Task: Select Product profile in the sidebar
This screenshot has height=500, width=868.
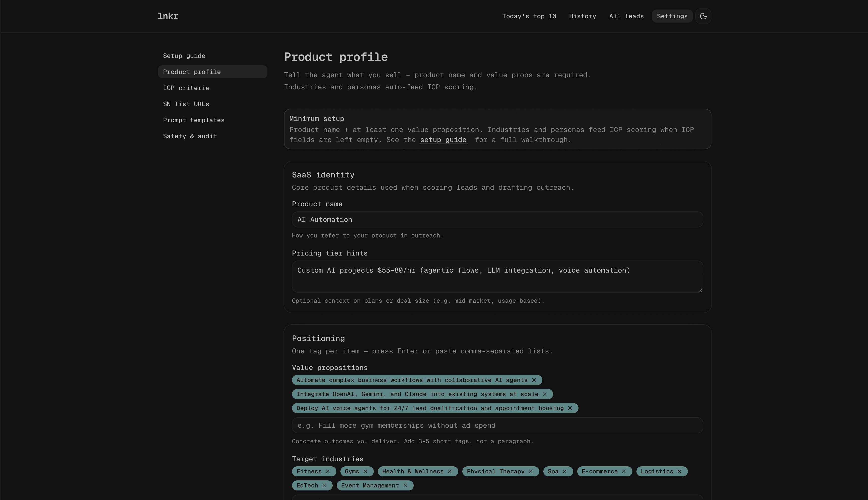Action: pos(212,72)
